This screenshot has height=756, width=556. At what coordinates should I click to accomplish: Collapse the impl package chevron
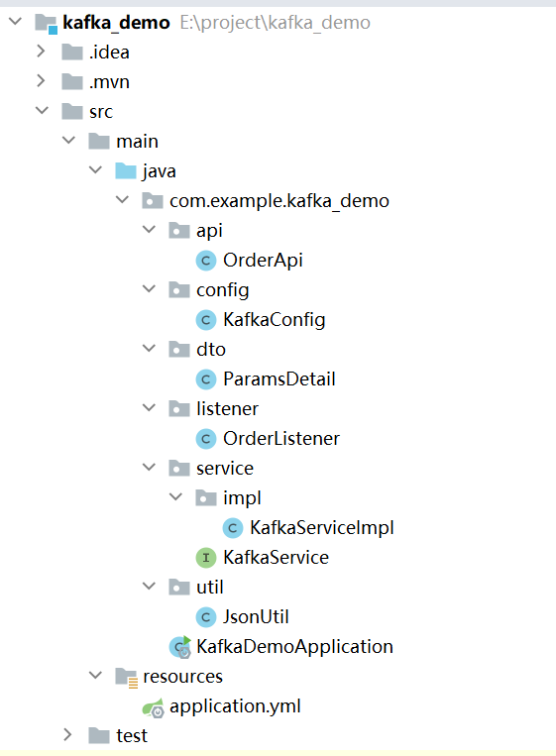click(x=176, y=496)
